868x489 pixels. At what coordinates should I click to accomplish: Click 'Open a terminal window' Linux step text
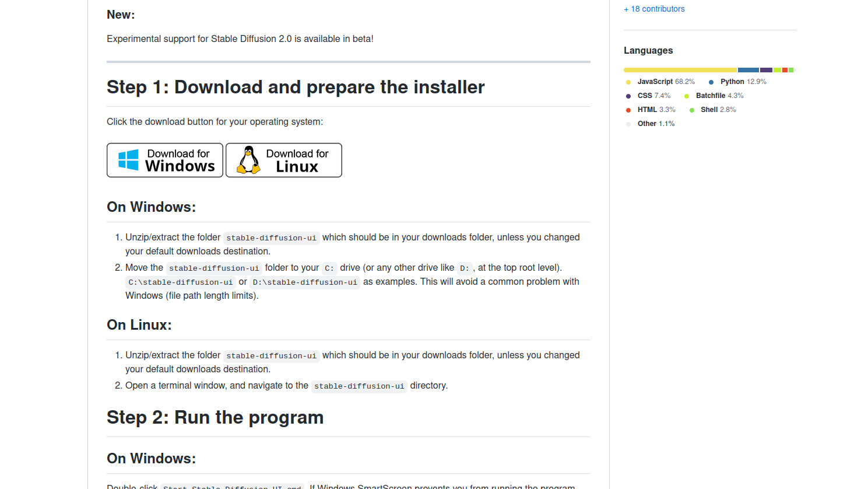coord(286,385)
